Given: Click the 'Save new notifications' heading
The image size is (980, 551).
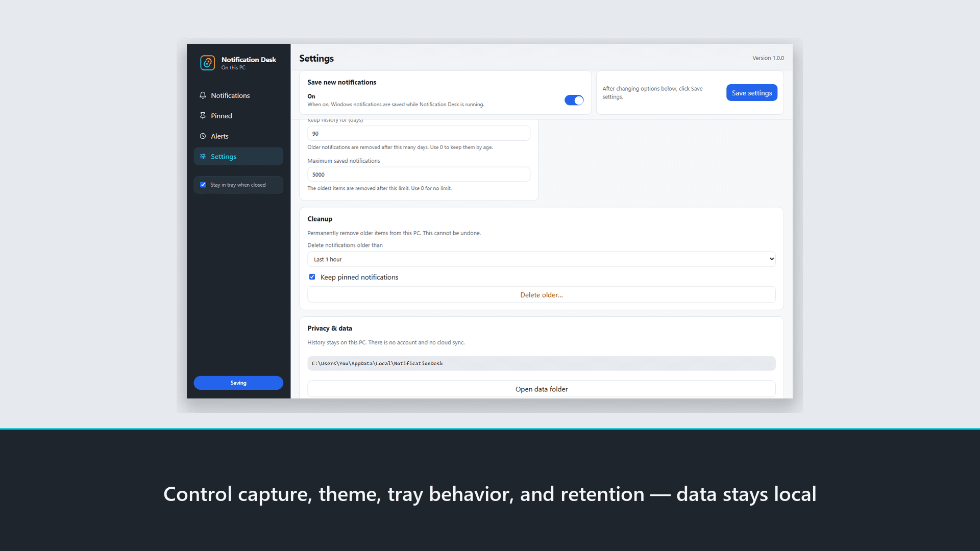Looking at the screenshot, I should tap(342, 82).
